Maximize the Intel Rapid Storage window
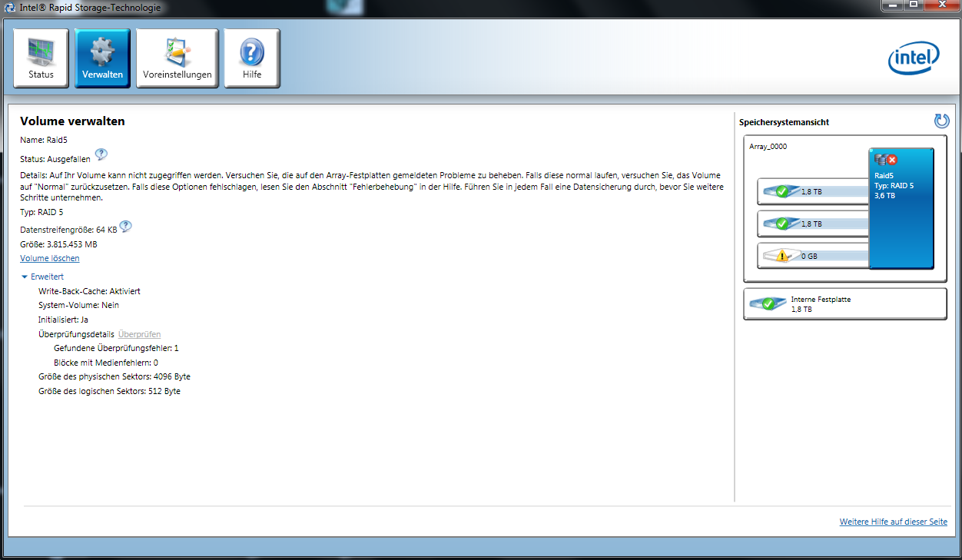Screen dimensions: 962x560 914,5
